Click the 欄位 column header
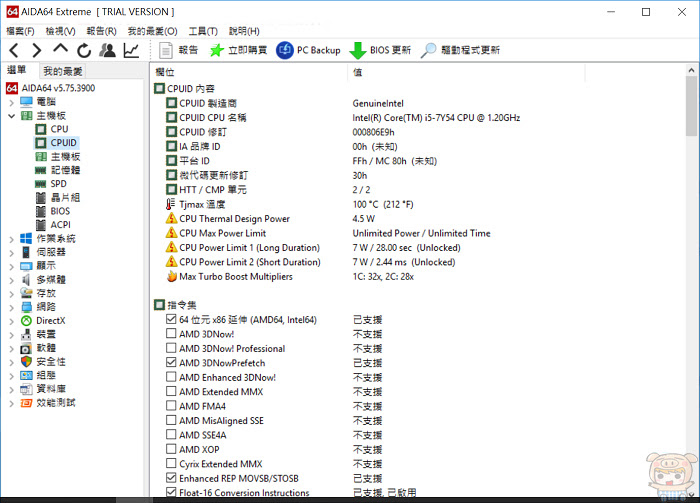Viewport: 700px width, 503px height. pos(249,72)
